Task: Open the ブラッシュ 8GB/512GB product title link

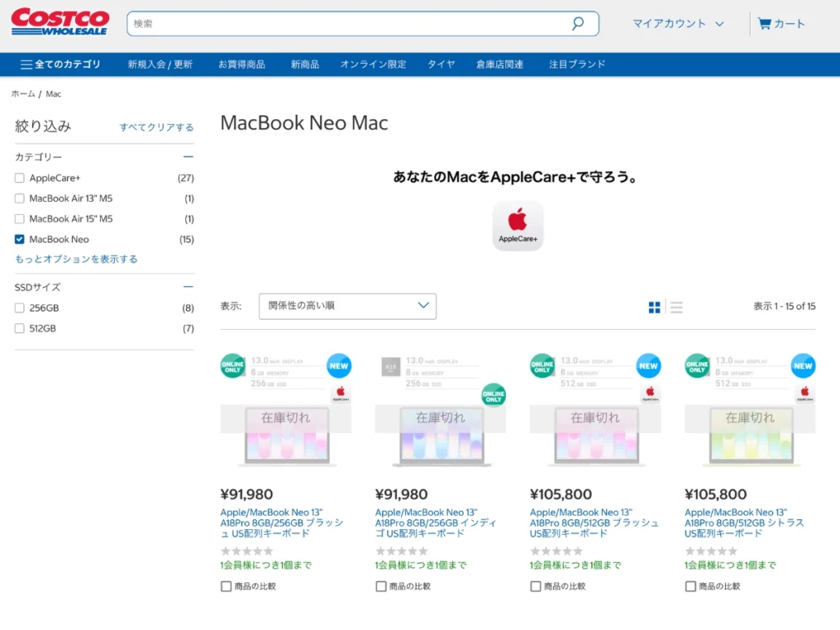Action: (594, 523)
